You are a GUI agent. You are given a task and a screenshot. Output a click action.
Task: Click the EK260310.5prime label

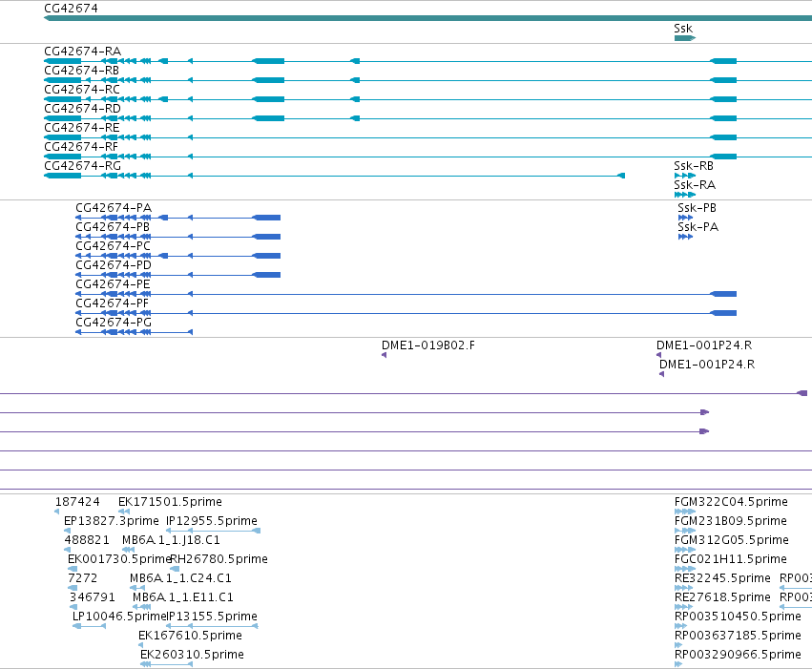pos(192,655)
